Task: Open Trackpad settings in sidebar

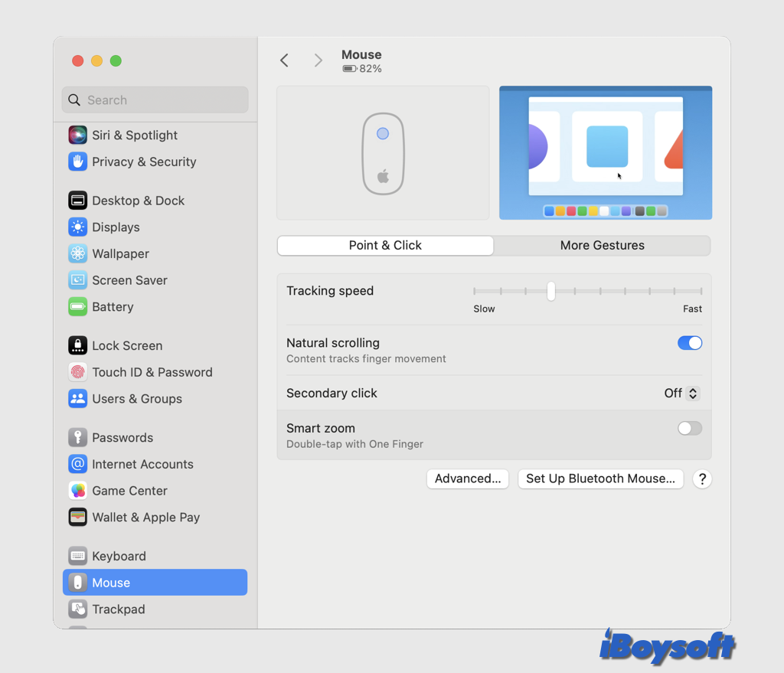Action: click(x=118, y=609)
